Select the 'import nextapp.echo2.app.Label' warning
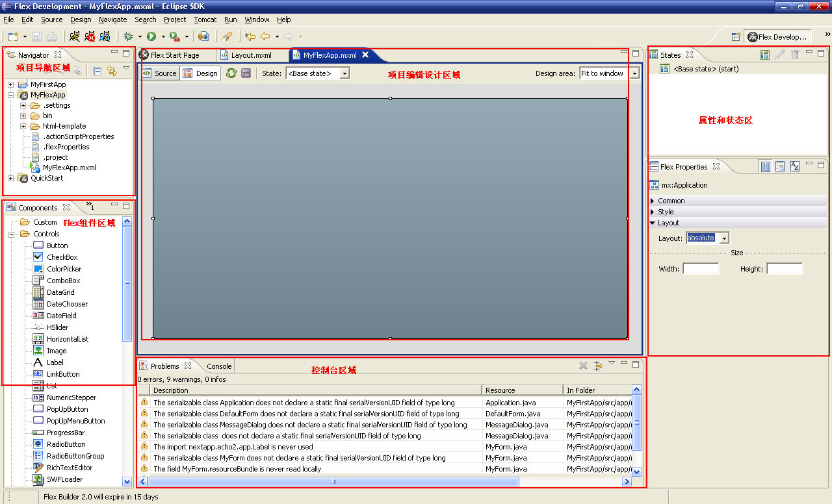The height and width of the screenshot is (504, 832). (233, 447)
